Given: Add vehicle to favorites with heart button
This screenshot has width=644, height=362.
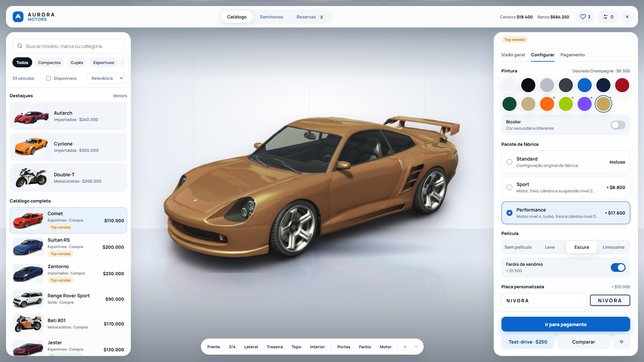Looking at the screenshot, I should click(621, 342).
